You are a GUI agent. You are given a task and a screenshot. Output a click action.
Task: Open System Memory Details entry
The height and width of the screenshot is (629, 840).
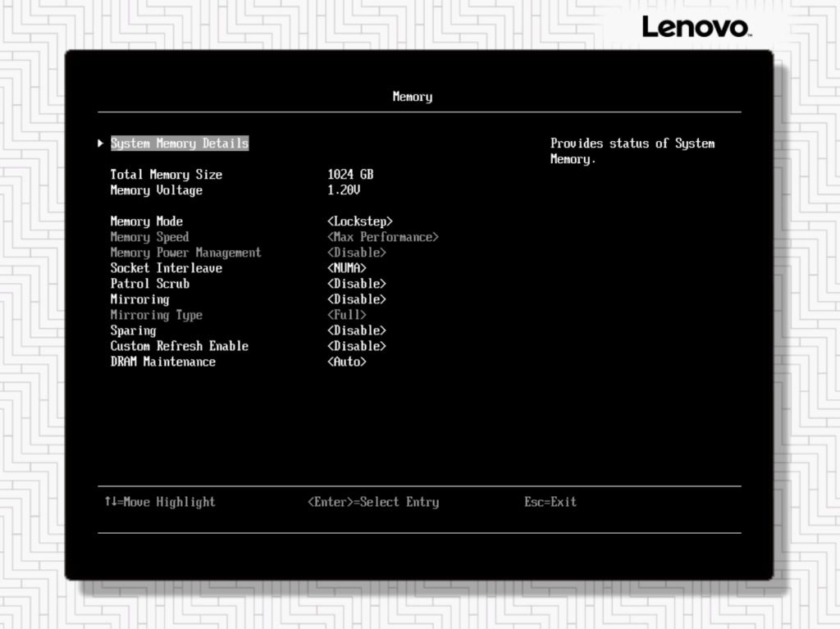coord(179,144)
